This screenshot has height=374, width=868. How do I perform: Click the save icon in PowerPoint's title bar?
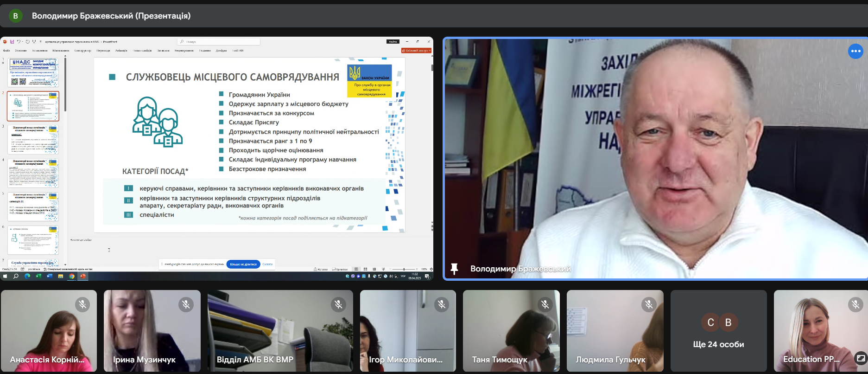(12, 42)
